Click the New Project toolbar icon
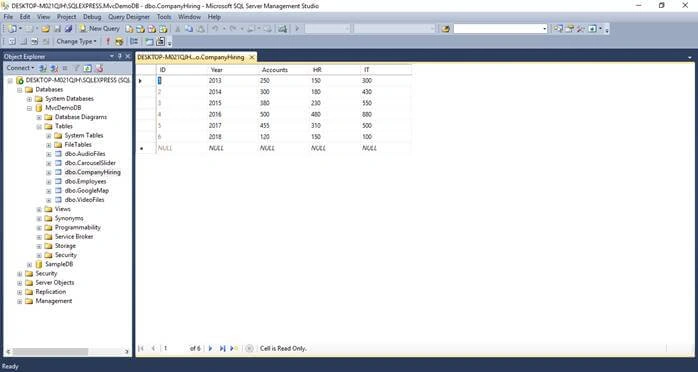The image size is (698, 372). tap(12, 28)
